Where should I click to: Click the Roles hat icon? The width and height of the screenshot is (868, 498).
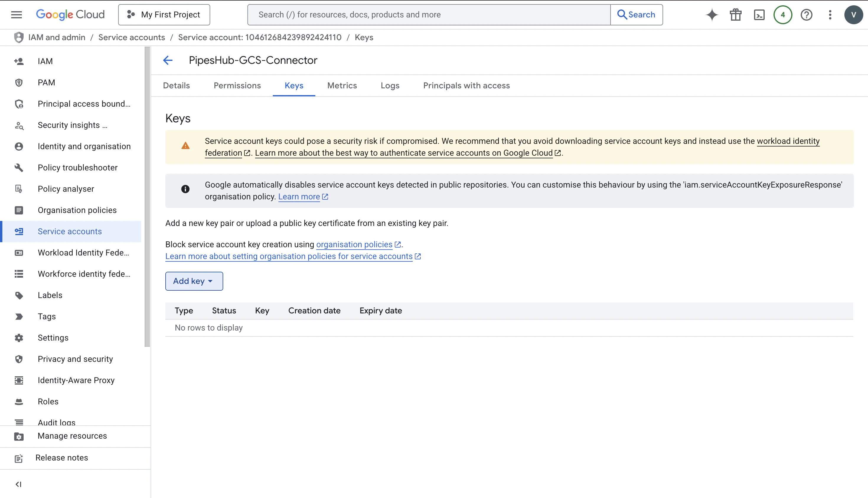pos(19,401)
